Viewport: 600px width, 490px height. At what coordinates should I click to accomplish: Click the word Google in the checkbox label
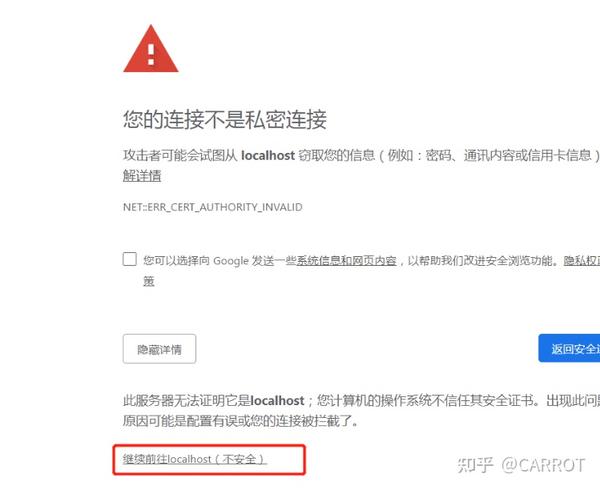231,261
